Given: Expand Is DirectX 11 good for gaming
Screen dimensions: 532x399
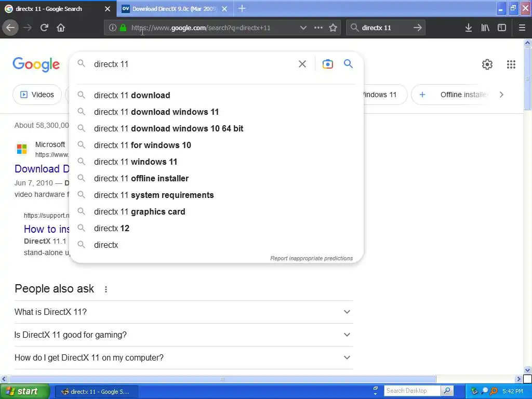Looking at the screenshot, I should pyautogui.click(x=183, y=335).
